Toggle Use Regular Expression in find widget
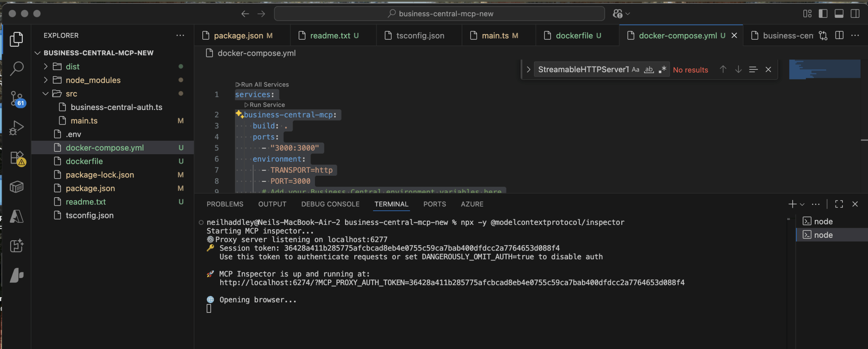Image resolution: width=868 pixels, height=349 pixels. (x=662, y=69)
